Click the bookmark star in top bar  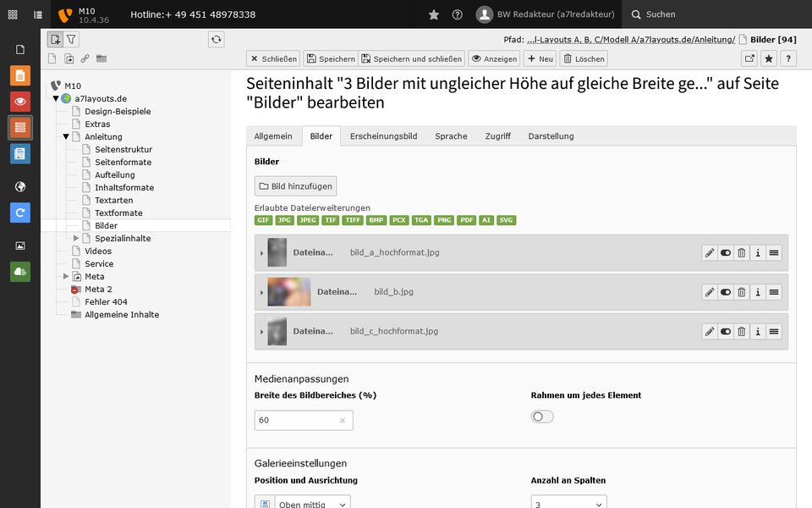434,14
